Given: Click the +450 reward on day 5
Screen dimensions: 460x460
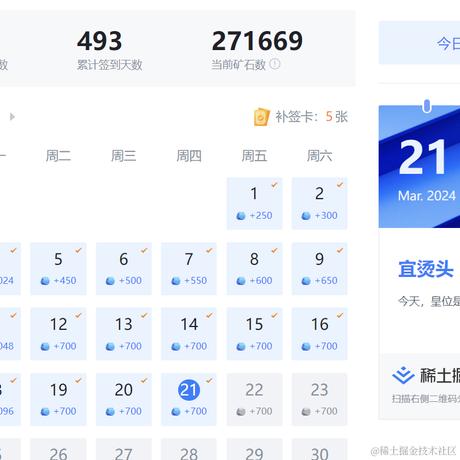Looking at the screenshot, I should click(x=65, y=281).
